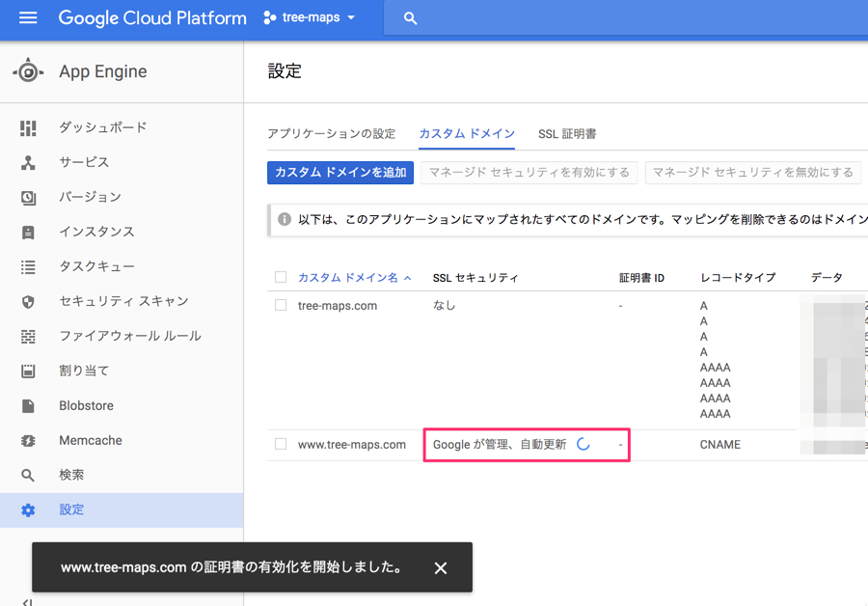Click Google が管理、自動更新 text
This screenshot has width=868, height=606.
(x=500, y=444)
